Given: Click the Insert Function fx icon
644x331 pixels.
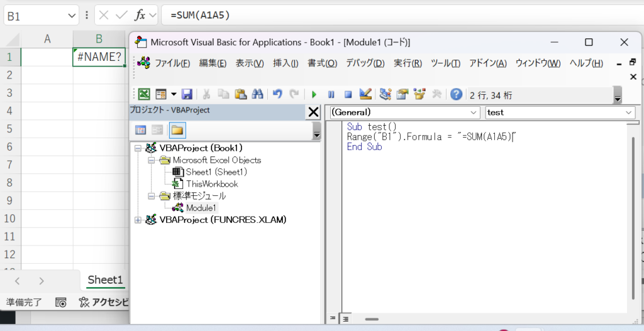Looking at the screenshot, I should (140, 15).
